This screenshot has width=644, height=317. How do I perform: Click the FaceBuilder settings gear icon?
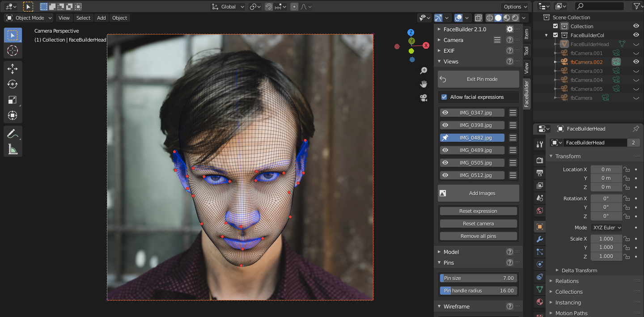(509, 29)
